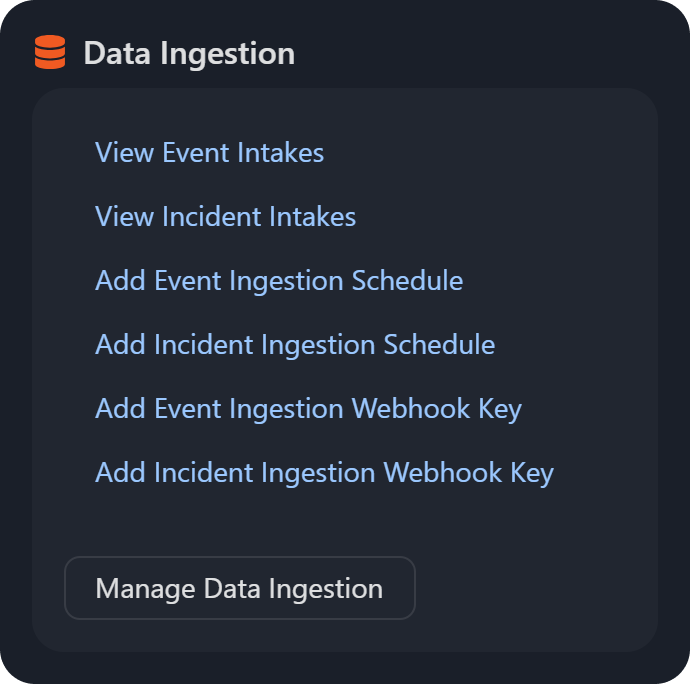The height and width of the screenshot is (684, 690).
Task: Select the Data Ingestion section icon
Action: pos(50,52)
